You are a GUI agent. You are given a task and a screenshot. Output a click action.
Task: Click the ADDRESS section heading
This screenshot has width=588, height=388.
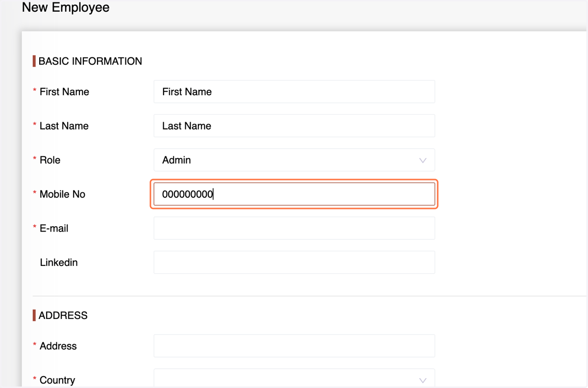pyautogui.click(x=63, y=315)
